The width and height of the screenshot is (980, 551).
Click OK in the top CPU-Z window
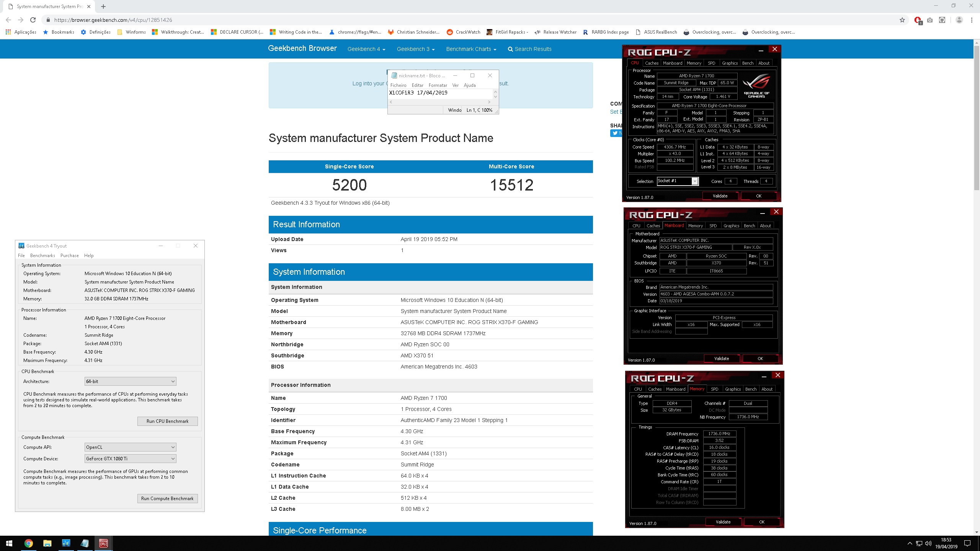tap(759, 196)
